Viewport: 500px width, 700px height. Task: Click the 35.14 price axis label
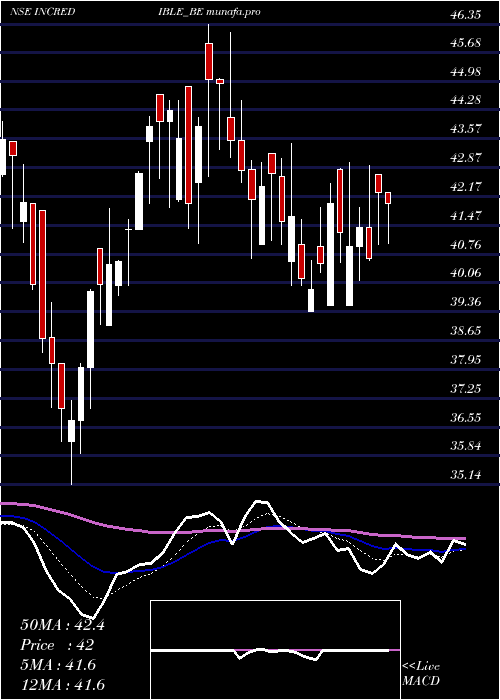(466, 475)
